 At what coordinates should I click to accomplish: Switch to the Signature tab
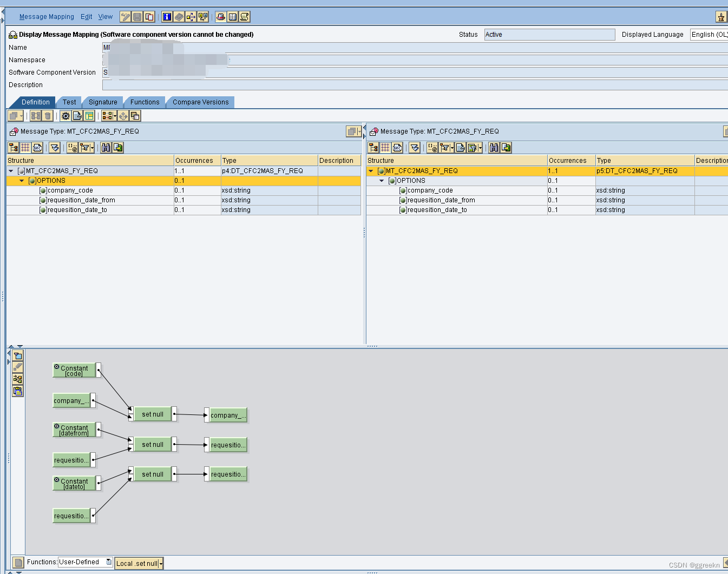coord(103,102)
